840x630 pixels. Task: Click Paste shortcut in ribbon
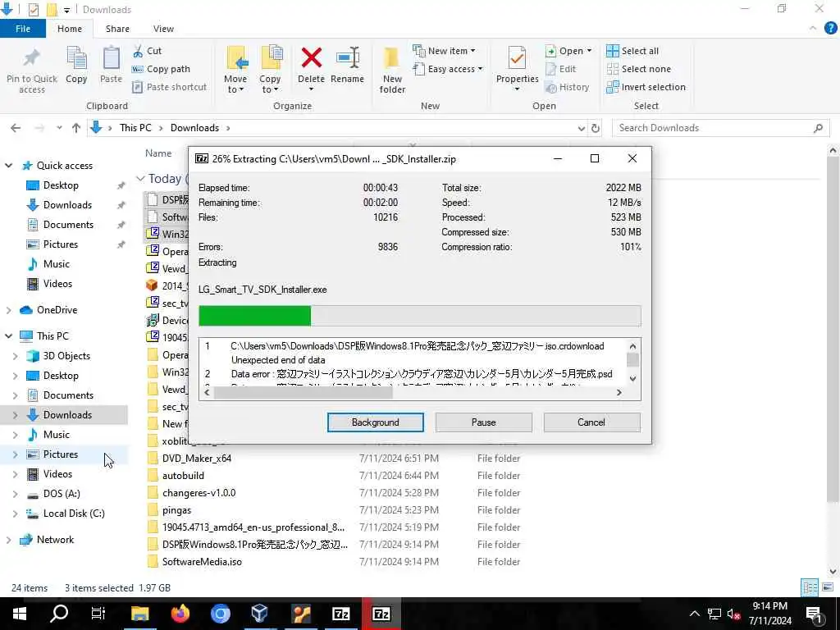(169, 87)
